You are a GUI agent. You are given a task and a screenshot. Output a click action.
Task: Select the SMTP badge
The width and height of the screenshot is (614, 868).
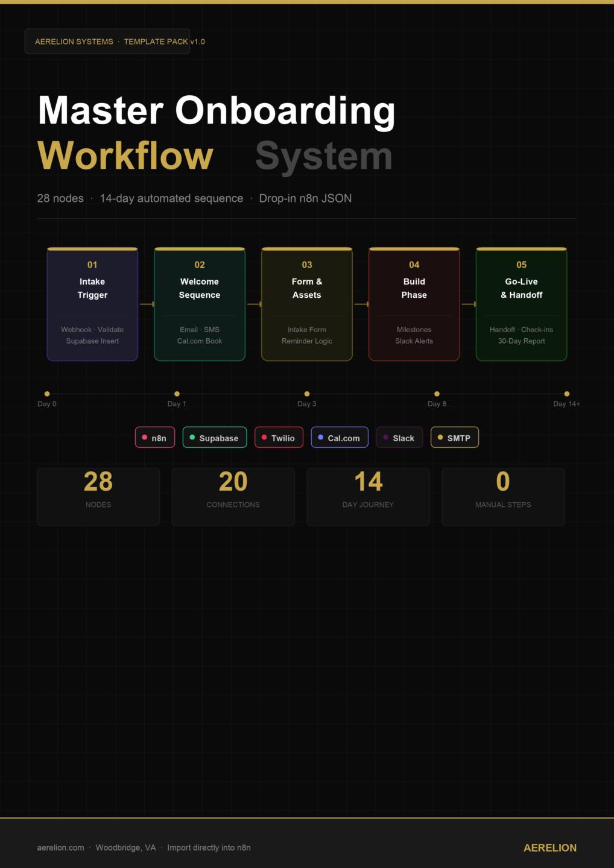455,438
